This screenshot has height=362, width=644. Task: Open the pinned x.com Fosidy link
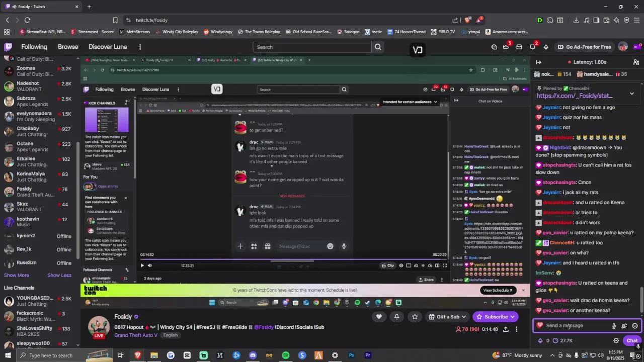574,96
